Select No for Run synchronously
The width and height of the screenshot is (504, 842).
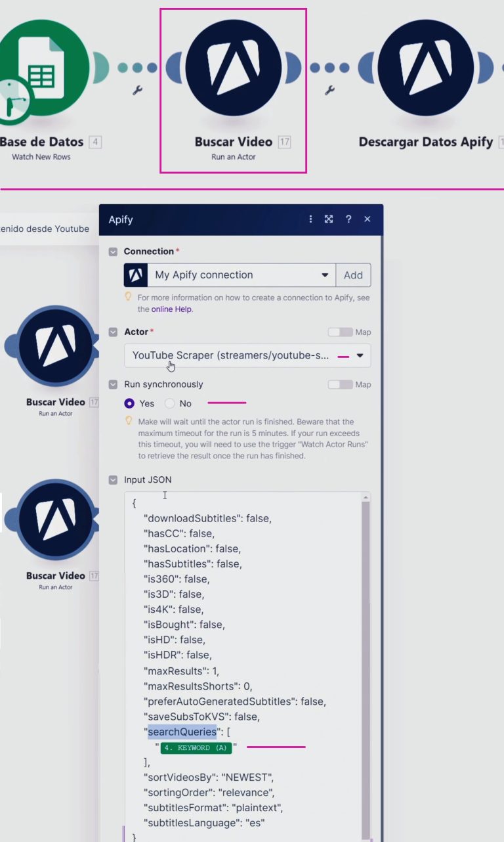[170, 403]
